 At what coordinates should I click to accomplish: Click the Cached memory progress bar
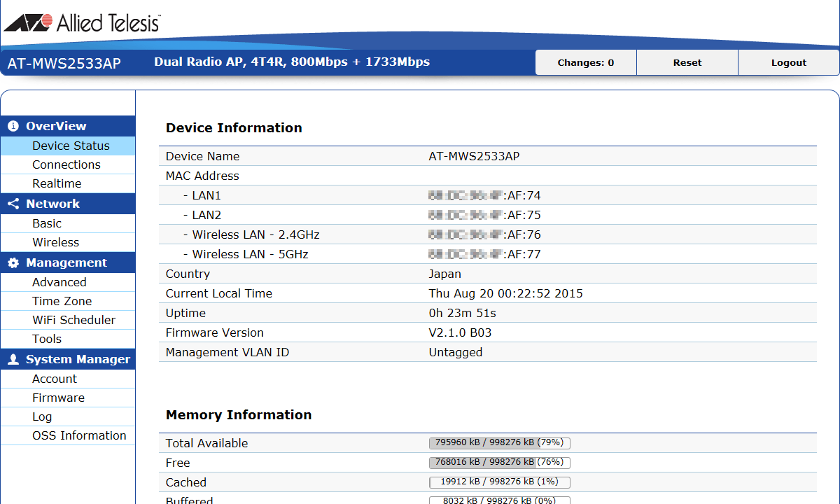tap(500, 482)
